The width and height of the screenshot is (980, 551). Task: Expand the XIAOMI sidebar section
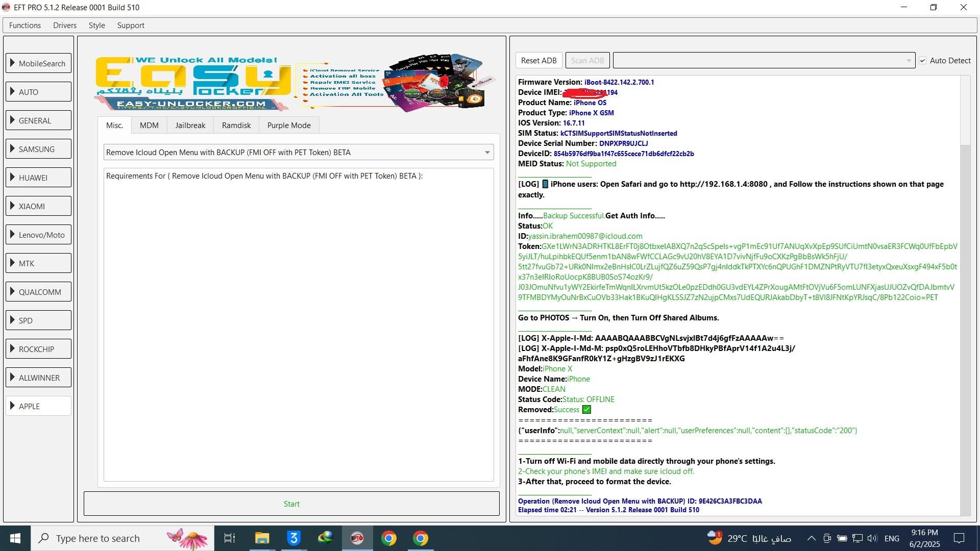39,206
